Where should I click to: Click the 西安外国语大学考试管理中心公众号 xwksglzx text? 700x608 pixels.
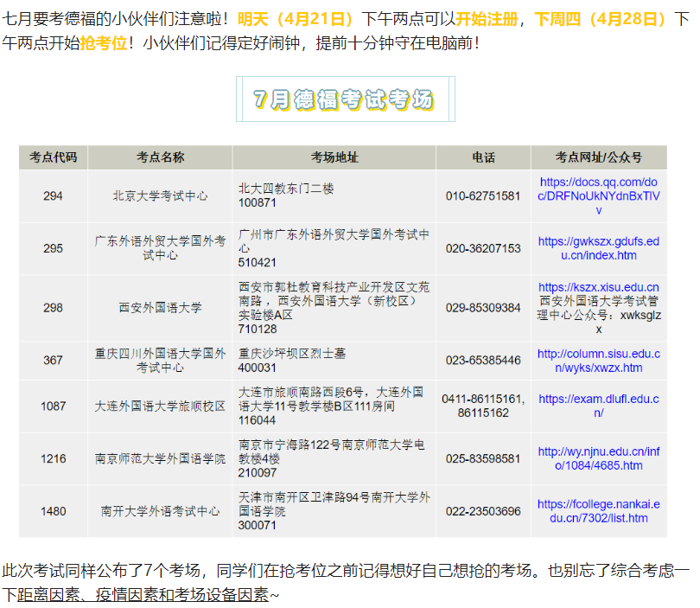[598, 315]
